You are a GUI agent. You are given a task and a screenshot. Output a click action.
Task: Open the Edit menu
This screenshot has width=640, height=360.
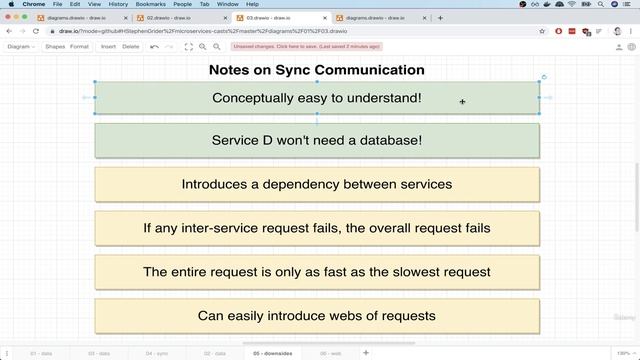pos(75,4)
